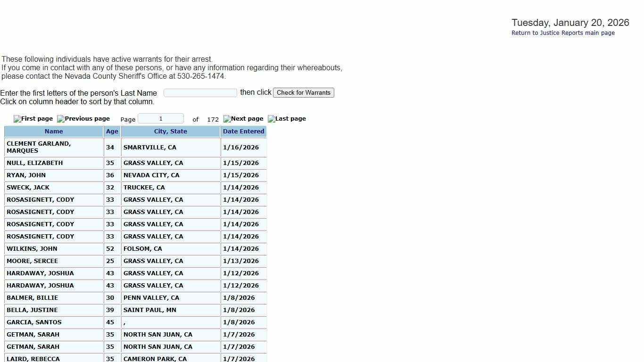The height and width of the screenshot is (362, 644).
Task: Select the BALMER, BILLIE name cell
Action: click(x=32, y=298)
